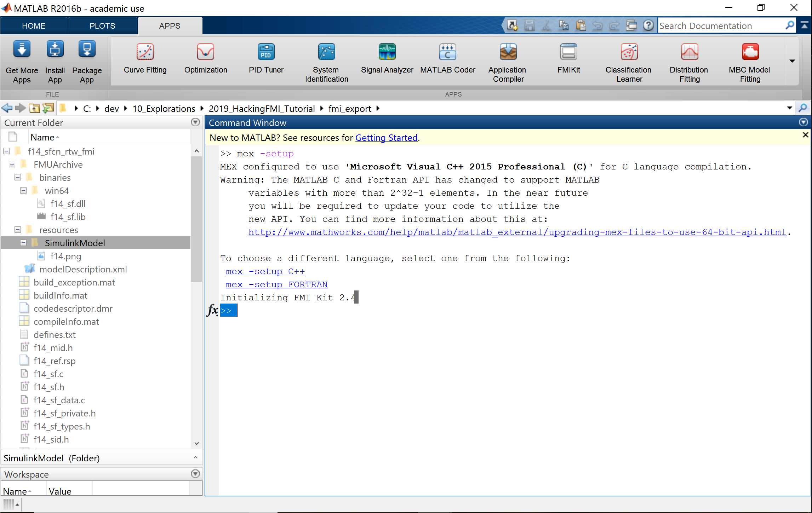Screen dimensions: 812x513
Task: Switch to the HOME tab
Action: coord(34,25)
